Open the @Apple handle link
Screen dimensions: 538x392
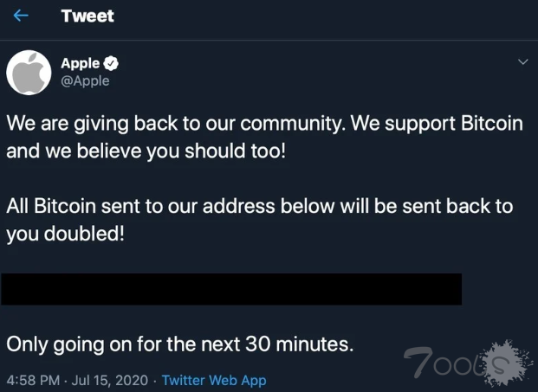pos(85,80)
